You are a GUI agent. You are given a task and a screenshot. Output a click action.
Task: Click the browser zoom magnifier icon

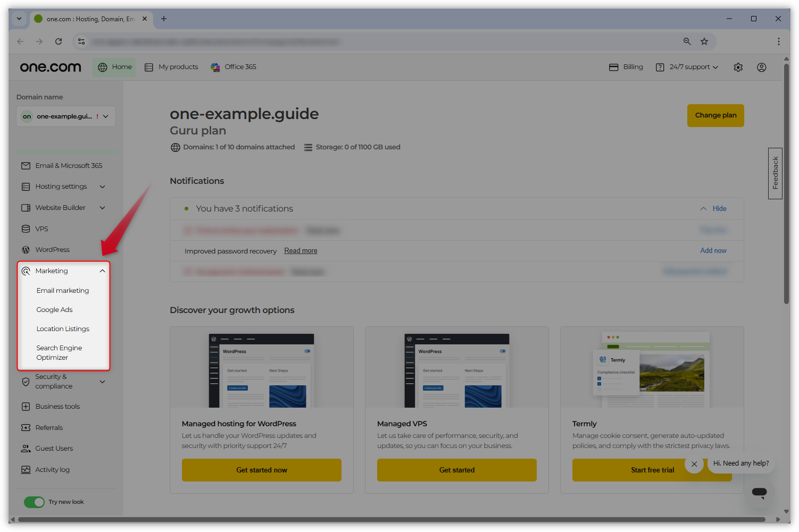(687, 41)
